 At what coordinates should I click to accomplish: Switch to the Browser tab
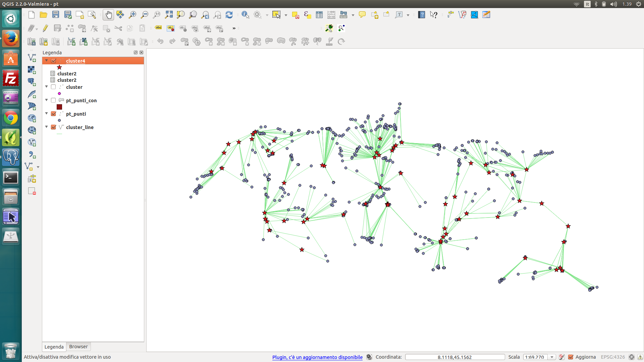pos(78,347)
